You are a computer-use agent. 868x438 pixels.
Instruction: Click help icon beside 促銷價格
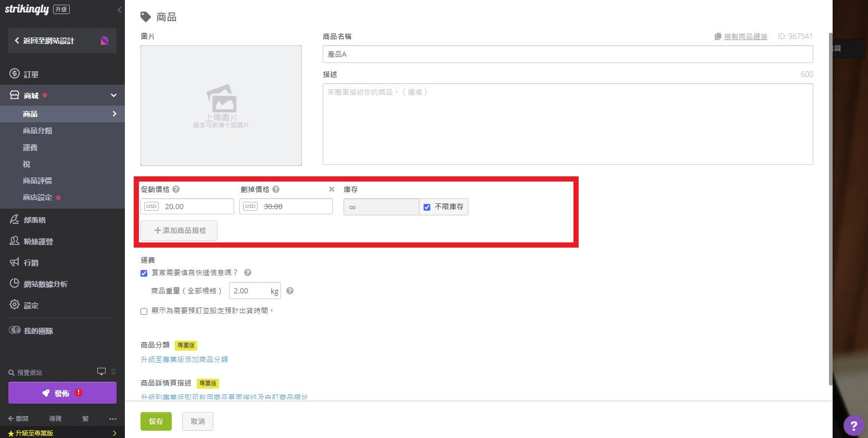[x=176, y=189]
